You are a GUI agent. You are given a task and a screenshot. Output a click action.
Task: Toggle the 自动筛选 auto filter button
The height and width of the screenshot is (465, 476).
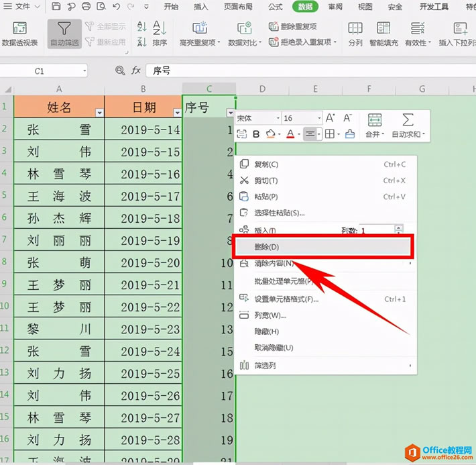[64, 34]
